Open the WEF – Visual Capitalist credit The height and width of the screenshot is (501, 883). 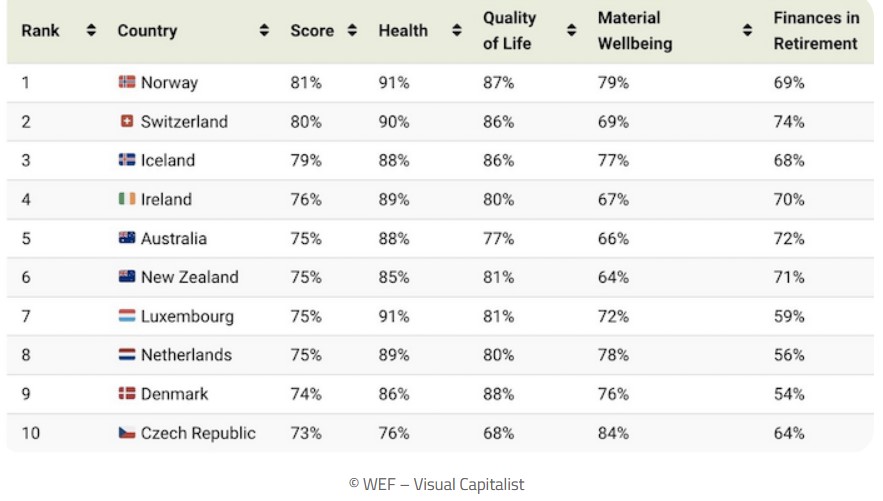(436, 484)
